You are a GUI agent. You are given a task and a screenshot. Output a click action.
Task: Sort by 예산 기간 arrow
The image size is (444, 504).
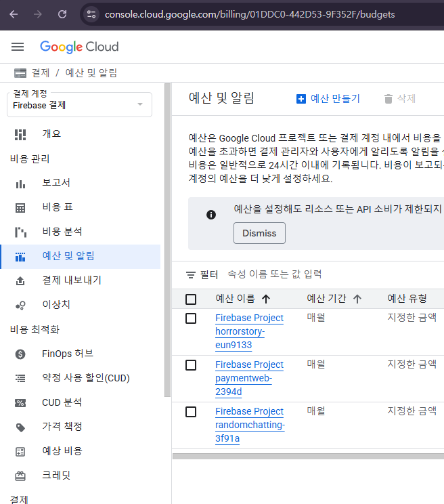pos(357,299)
